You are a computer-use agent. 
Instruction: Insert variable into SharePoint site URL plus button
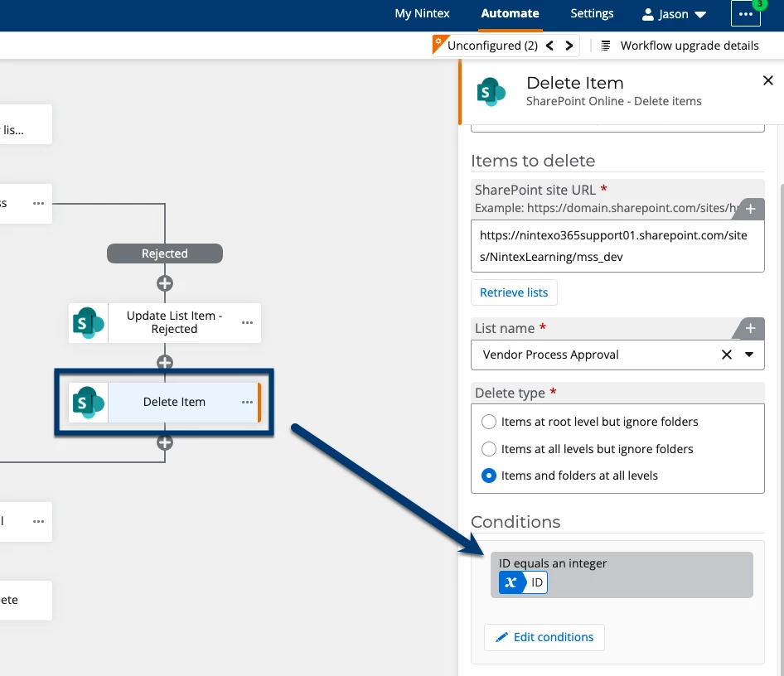tap(750, 209)
